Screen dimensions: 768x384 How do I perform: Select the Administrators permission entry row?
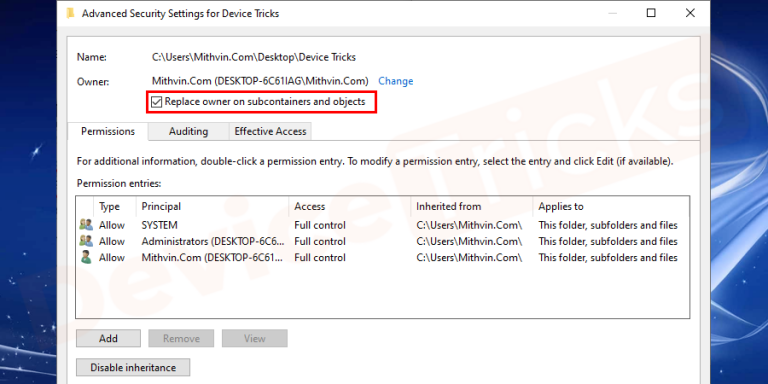tap(382, 241)
